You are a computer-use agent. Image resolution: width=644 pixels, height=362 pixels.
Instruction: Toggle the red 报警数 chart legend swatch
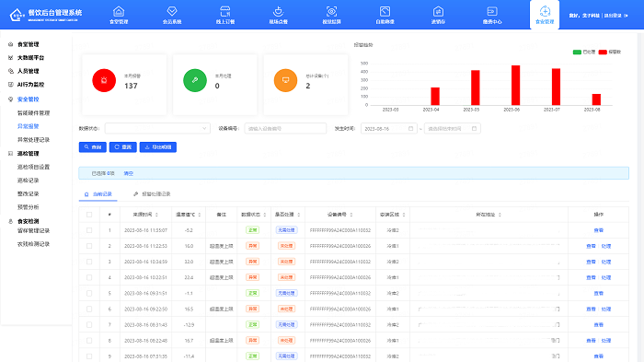[603, 53]
